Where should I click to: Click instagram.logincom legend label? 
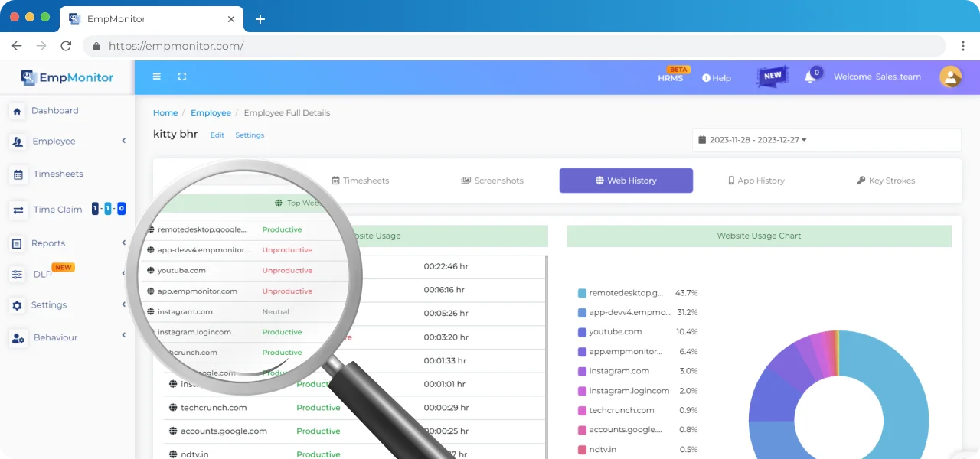(x=629, y=391)
